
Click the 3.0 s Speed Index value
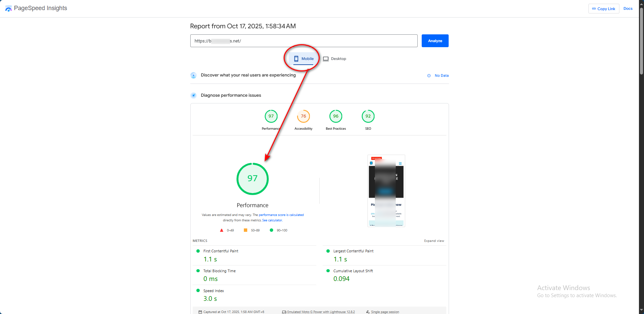(x=210, y=299)
